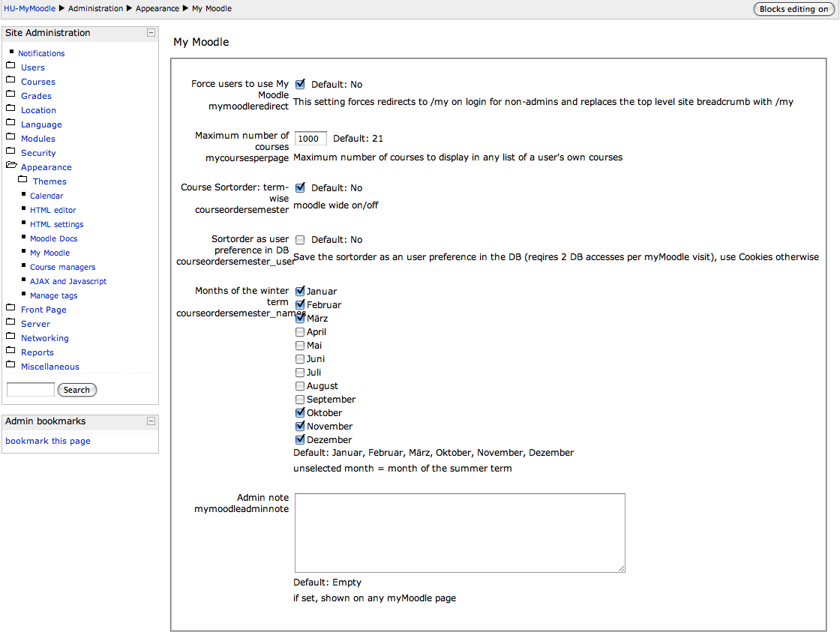
Task: Enable Sortorder as user preference in DB
Action: (300, 239)
